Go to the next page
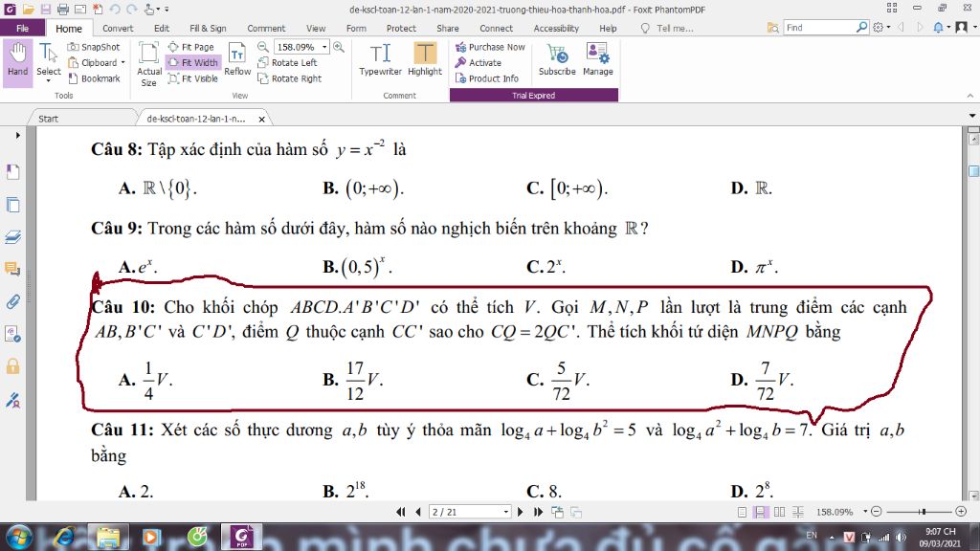 pyautogui.click(x=520, y=513)
